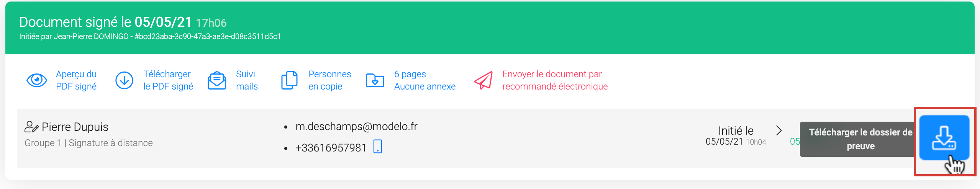Click the red paper plane icon
The width and height of the screenshot is (980, 189).
point(483,80)
